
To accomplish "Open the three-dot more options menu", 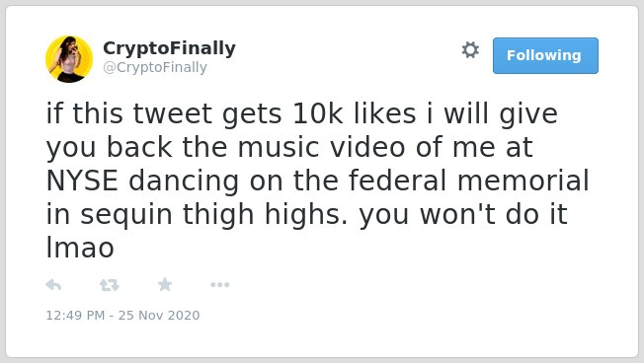I will pos(219,285).
